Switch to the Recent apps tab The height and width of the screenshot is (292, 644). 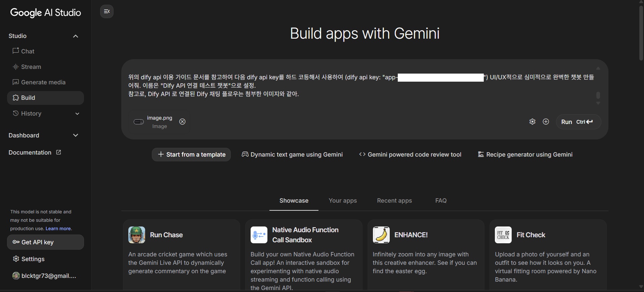coord(394,201)
